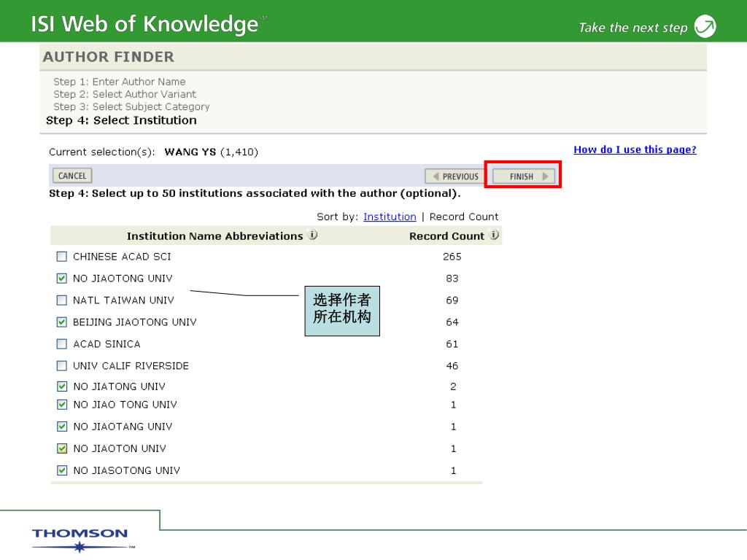Click the Record Count sort option
747x560 pixels.
click(463, 217)
